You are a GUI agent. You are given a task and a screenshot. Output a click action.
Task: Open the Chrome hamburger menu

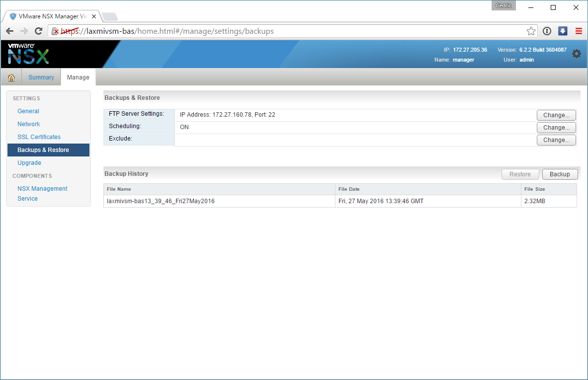pos(579,31)
